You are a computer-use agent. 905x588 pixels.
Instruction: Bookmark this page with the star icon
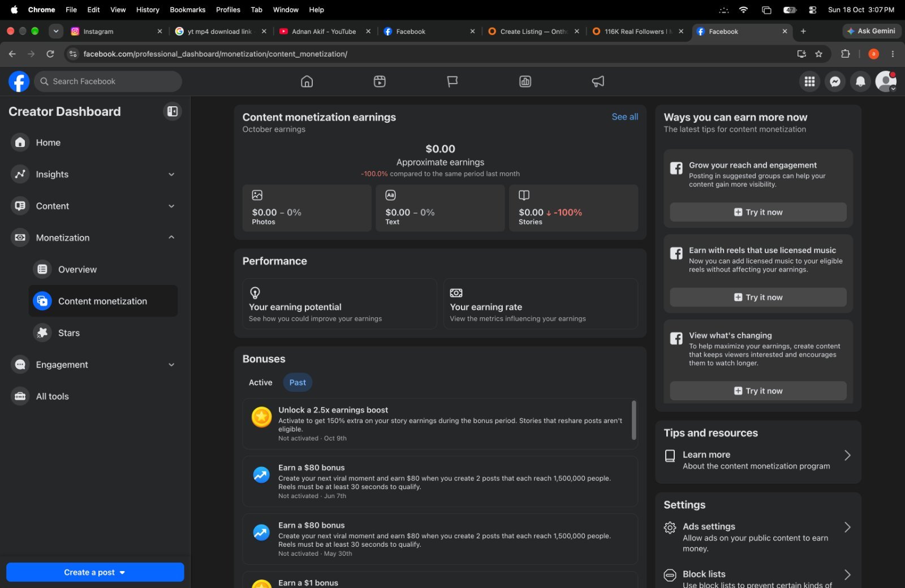818,54
